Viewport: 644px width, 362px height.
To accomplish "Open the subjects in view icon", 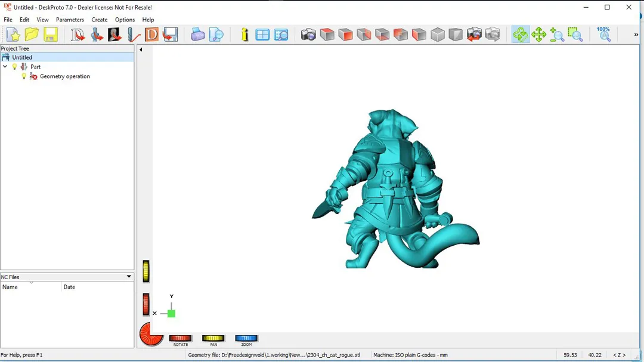I will point(281,35).
